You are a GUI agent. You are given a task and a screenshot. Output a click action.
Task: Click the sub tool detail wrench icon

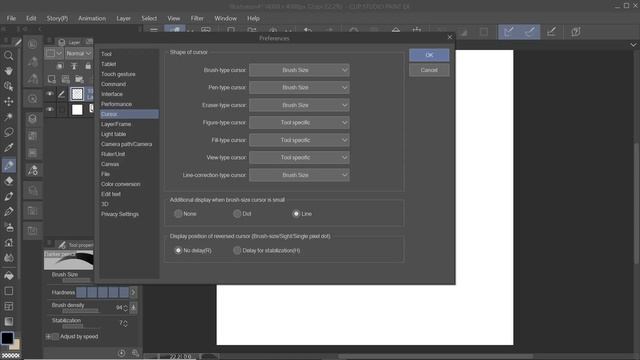coord(136,353)
